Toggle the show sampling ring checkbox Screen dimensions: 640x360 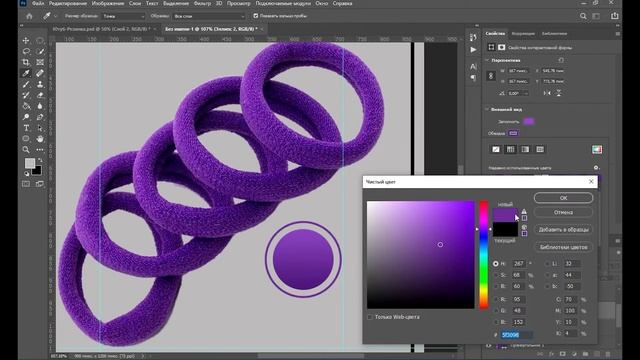coord(256,16)
